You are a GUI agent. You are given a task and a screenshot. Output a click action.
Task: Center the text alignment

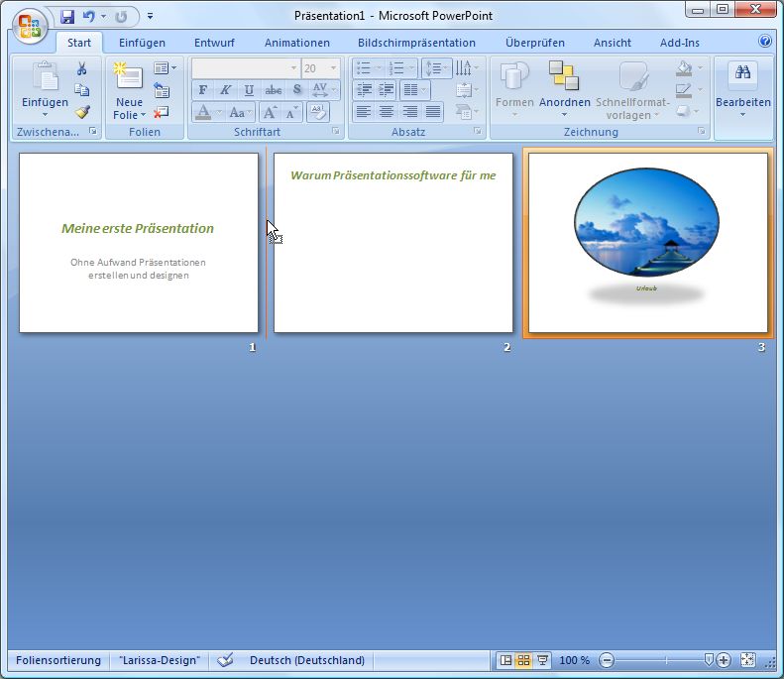[387, 111]
